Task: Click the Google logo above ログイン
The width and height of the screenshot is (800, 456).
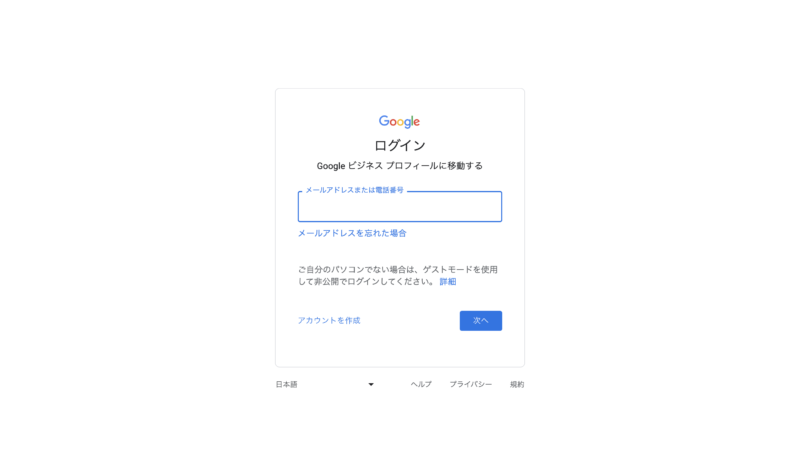Action: coord(399,121)
